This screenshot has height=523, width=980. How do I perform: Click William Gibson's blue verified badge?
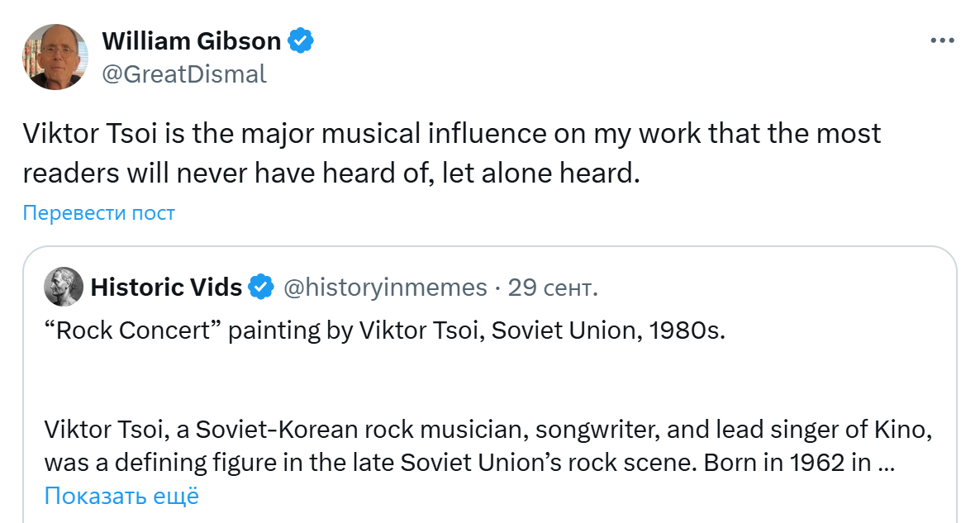point(300,40)
